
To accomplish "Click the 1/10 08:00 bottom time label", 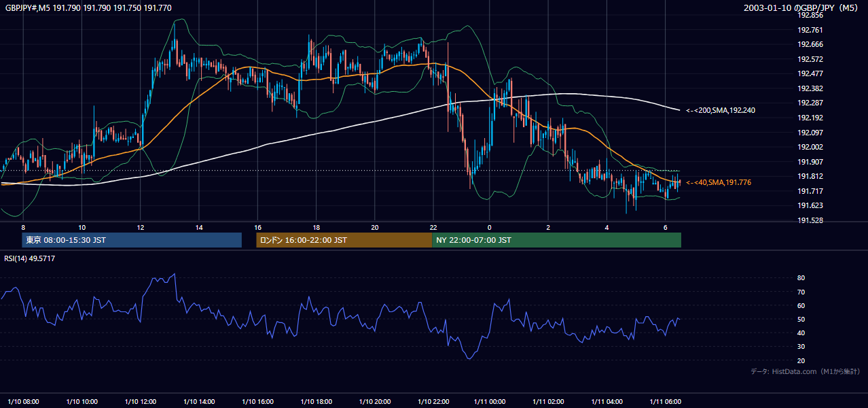I will click(24, 401).
